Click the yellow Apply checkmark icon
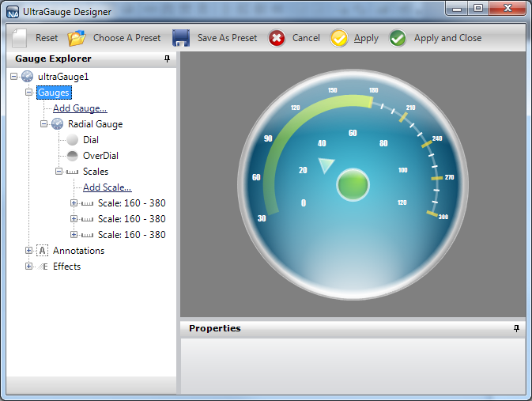 (x=339, y=38)
